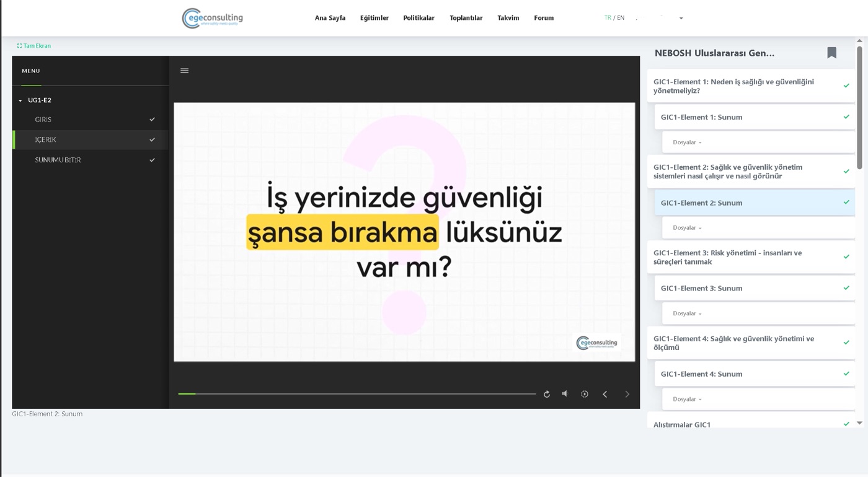
Task: Select İÇERİK in the presentation menu
Action: pos(91,140)
